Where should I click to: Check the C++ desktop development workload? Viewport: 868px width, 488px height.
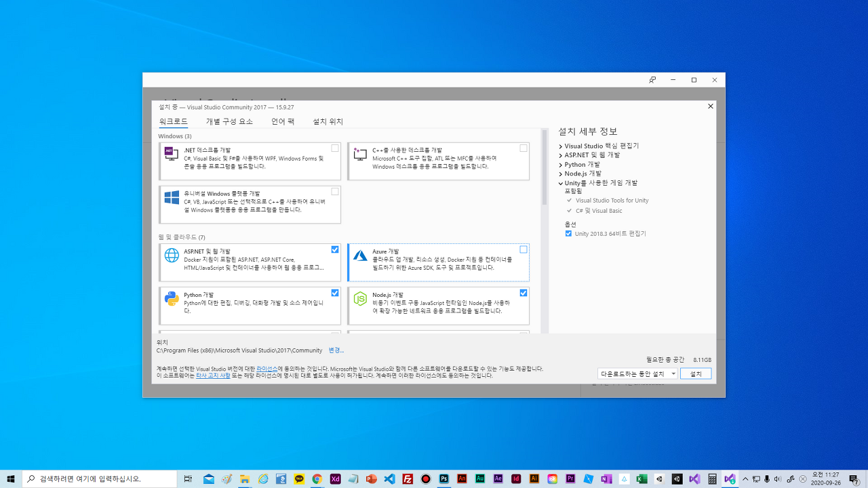[524, 148]
